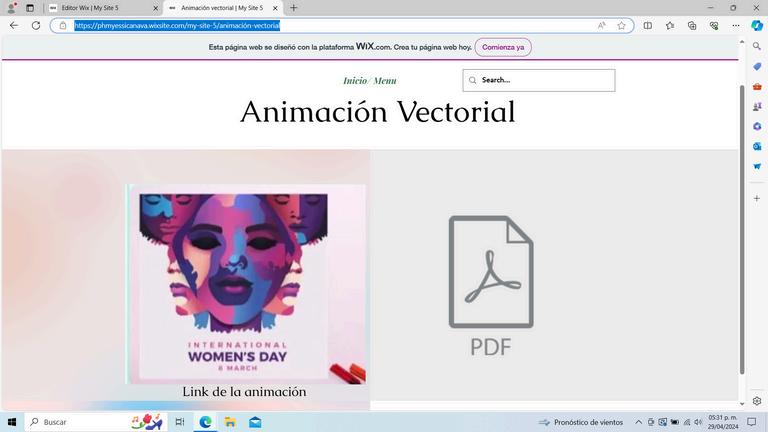Open the Tools briefcase in sidebar
Viewport: 768px width, 432px height.
(757, 86)
